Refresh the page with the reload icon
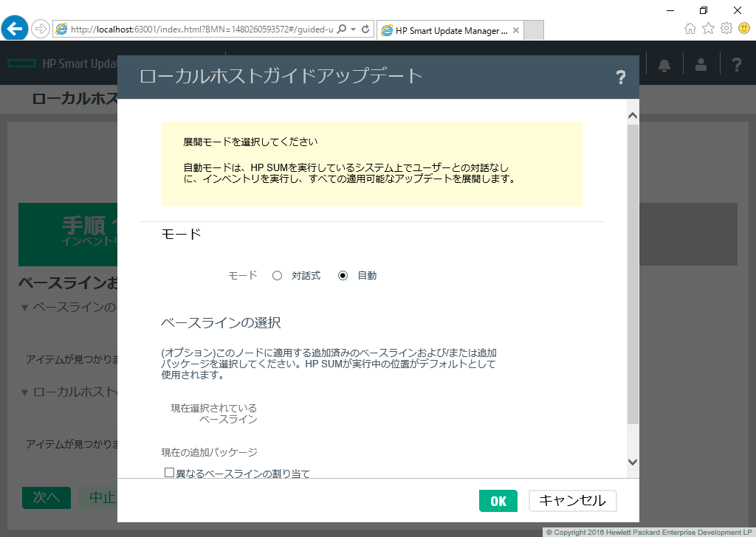This screenshot has height=537, width=756. click(365, 30)
